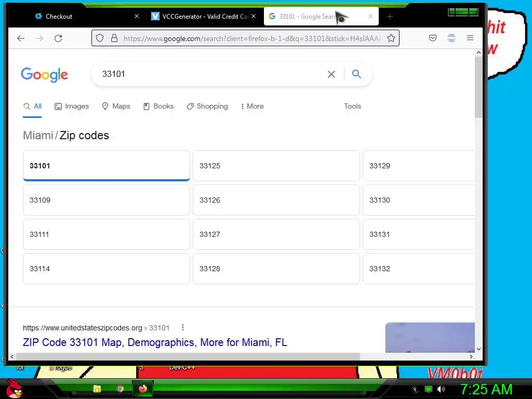Open the tracking protection shield icon

100,38
